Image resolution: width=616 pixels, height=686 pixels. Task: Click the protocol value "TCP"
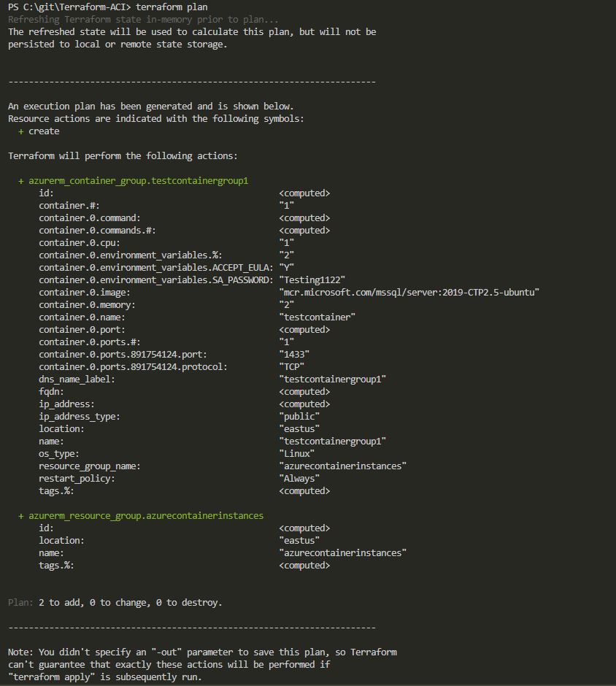click(x=292, y=366)
